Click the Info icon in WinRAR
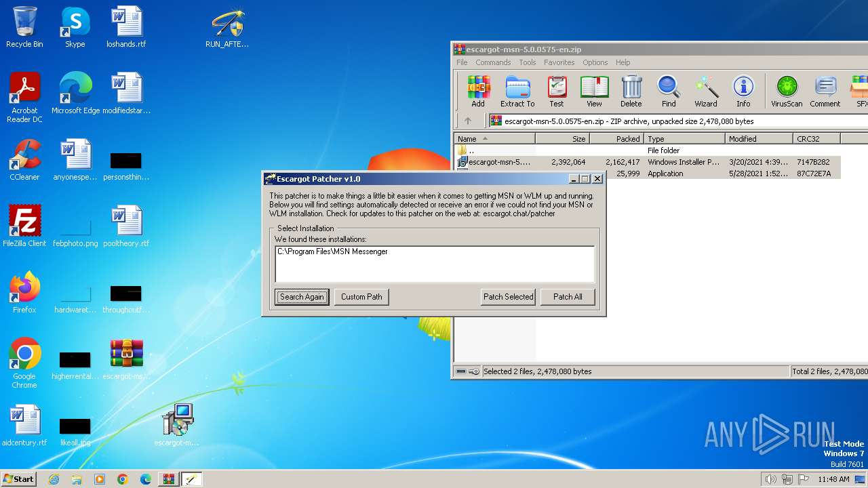This screenshot has height=488, width=868. 743,91
